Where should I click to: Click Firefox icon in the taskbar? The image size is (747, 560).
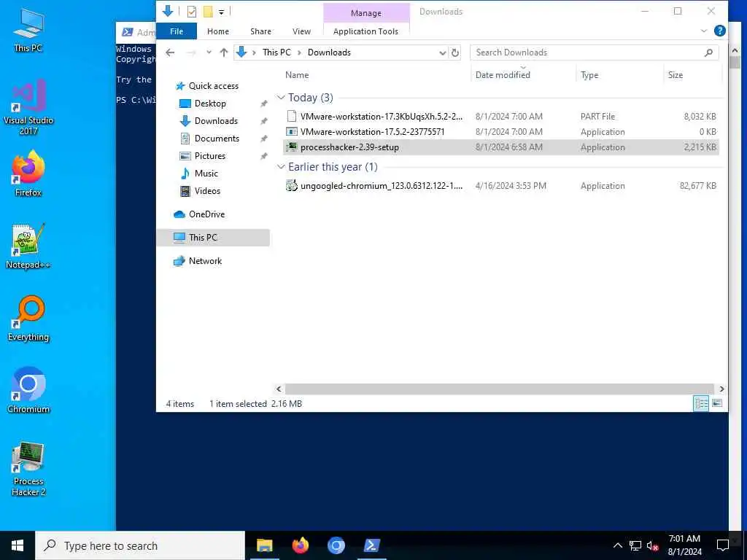pos(300,545)
